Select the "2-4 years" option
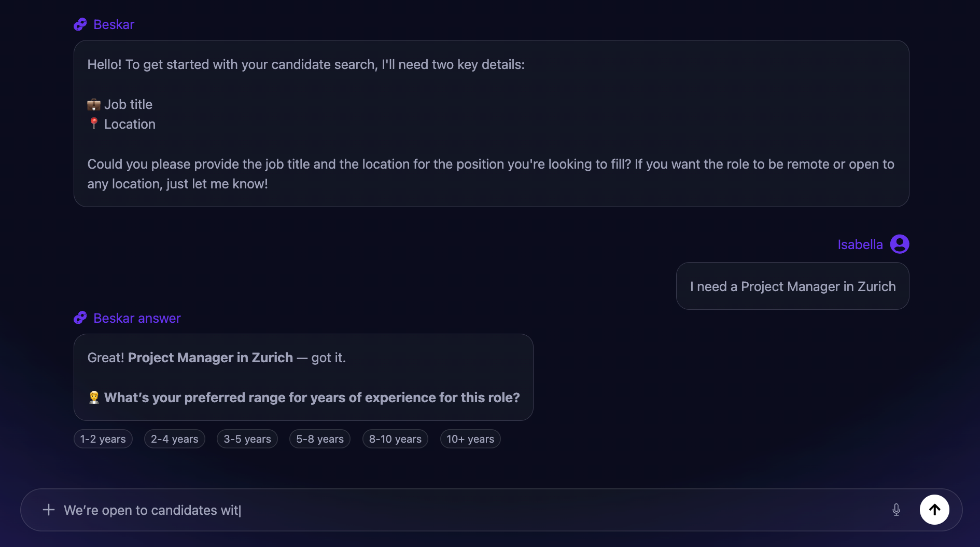The height and width of the screenshot is (547, 980). [174, 439]
